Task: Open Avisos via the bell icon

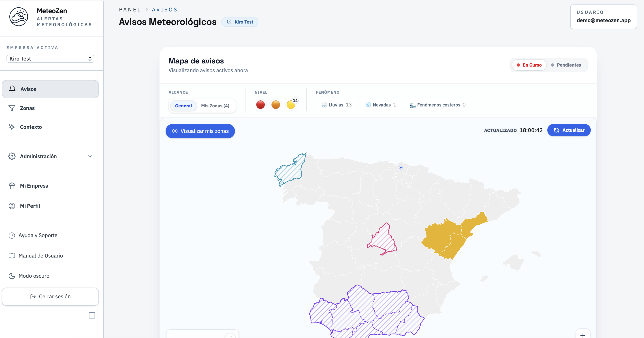Action: pyautogui.click(x=12, y=89)
